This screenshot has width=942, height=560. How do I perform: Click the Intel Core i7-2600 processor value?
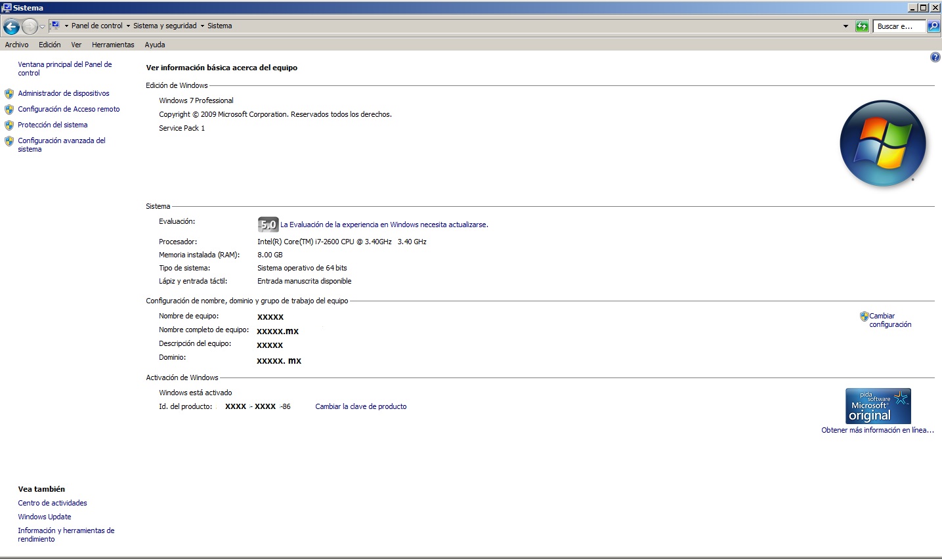(342, 242)
